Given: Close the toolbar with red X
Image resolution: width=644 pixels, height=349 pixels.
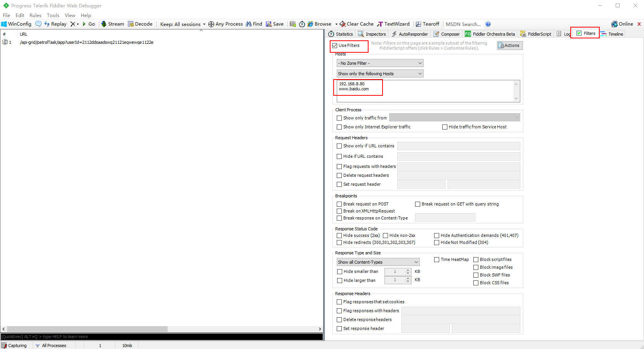Looking at the screenshot, I should click(x=639, y=24).
